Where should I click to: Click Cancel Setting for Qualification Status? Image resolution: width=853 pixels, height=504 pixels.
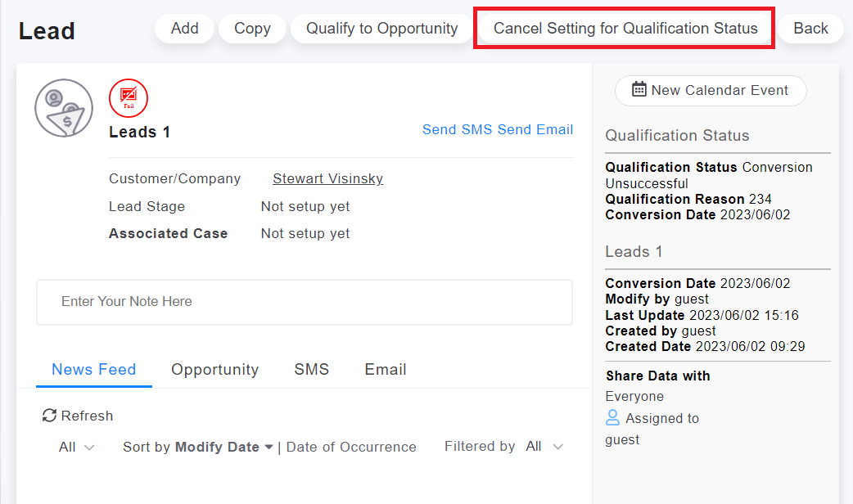625,29
